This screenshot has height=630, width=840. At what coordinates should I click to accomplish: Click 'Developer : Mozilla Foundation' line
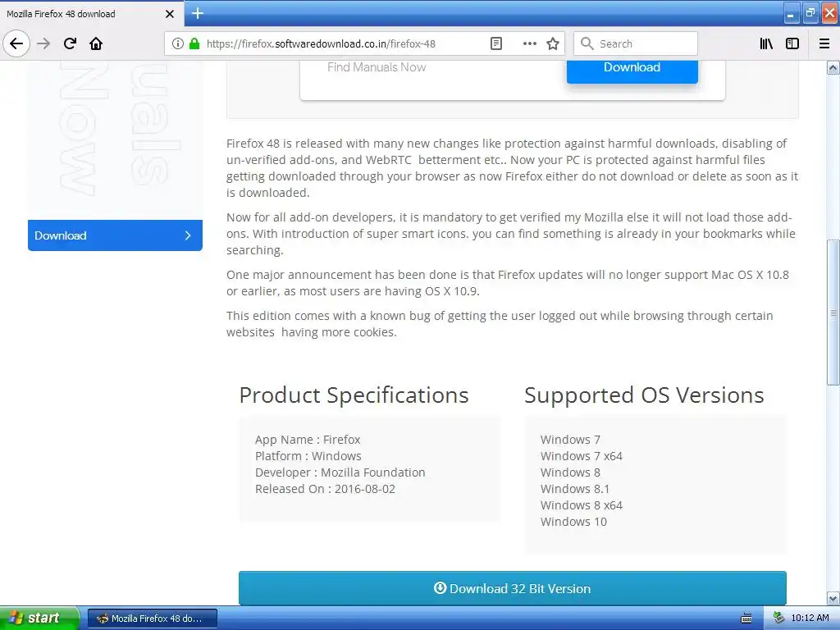point(340,472)
